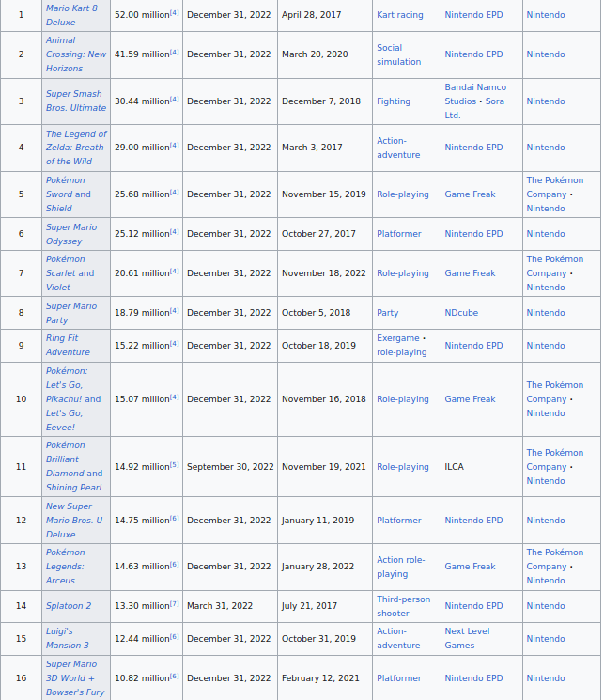Open Nintendo link in Pokémon Scarlet and Violet row

tap(546, 288)
